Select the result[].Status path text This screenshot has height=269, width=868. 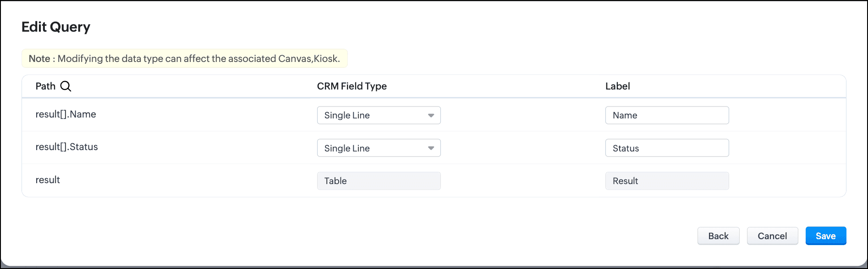(66, 147)
